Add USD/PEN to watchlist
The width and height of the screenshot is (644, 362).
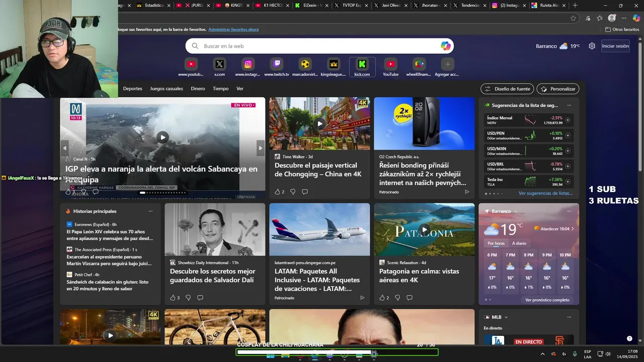tap(568, 135)
